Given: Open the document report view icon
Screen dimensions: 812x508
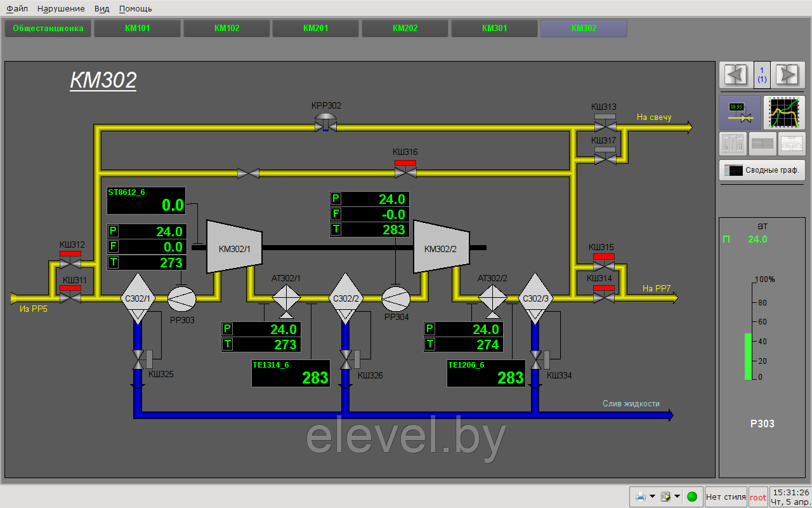Looking at the screenshot, I should tap(791, 144).
